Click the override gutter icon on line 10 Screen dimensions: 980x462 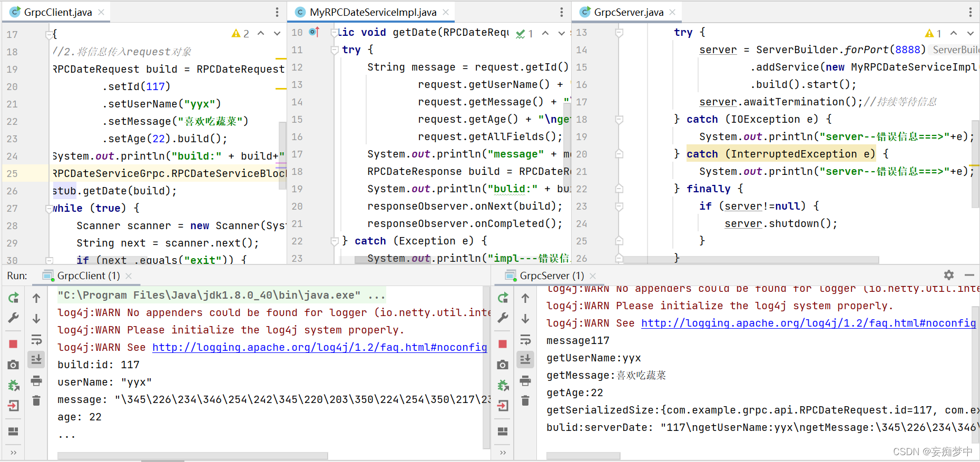point(315,32)
